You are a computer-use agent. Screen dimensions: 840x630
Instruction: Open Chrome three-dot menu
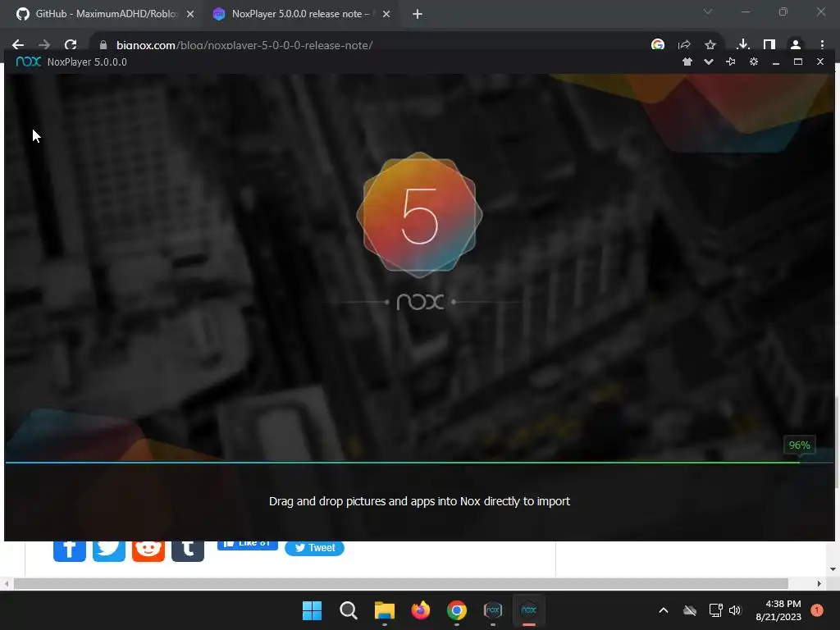coord(822,45)
